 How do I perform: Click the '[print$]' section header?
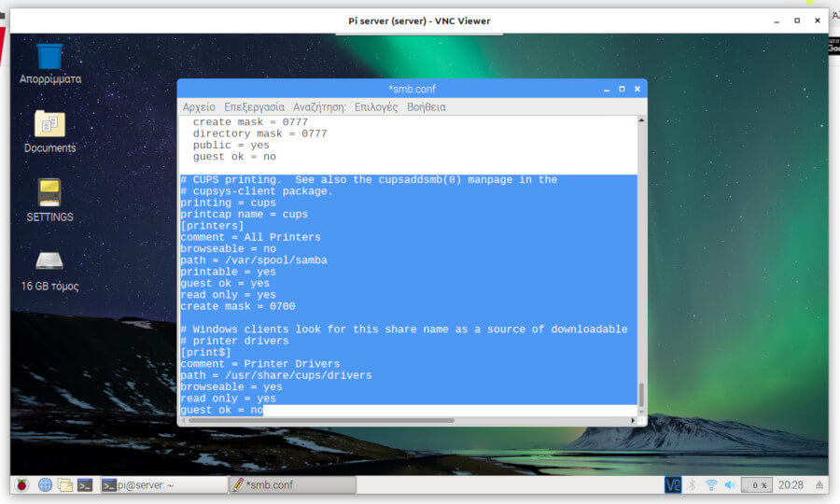205,353
